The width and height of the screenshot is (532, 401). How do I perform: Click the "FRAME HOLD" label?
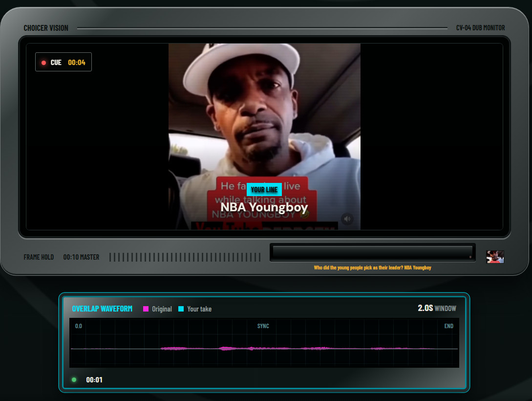(x=39, y=257)
